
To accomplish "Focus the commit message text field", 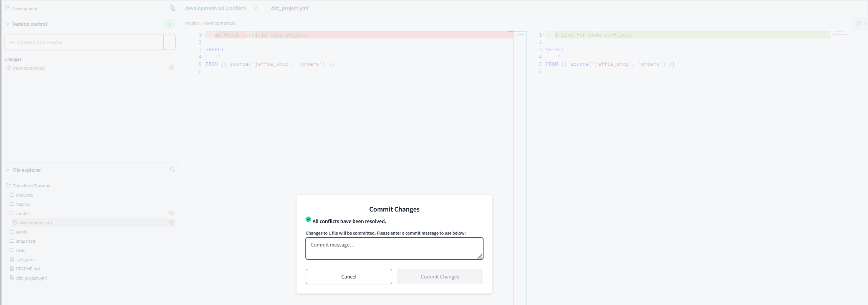I will [394, 248].
